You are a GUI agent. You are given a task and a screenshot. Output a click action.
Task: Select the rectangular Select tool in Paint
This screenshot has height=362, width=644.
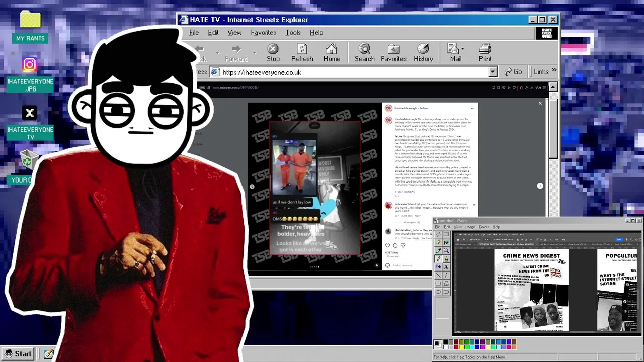(446, 234)
